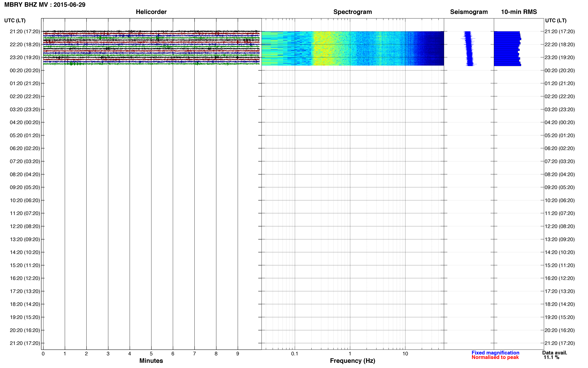Select the Seismogram panel heading

point(469,12)
